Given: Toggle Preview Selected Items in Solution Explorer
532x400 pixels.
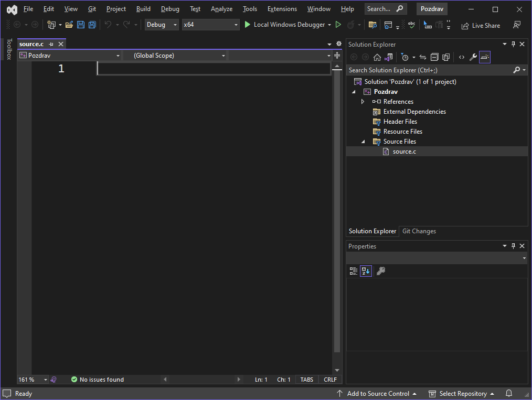Looking at the screenshot, I should 485,57.
